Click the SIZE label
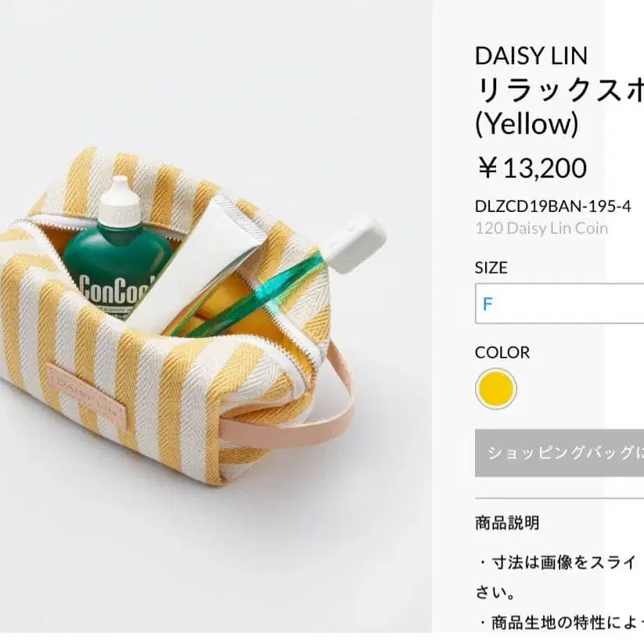This screenshot has width=644, height=644. (491, 268)
